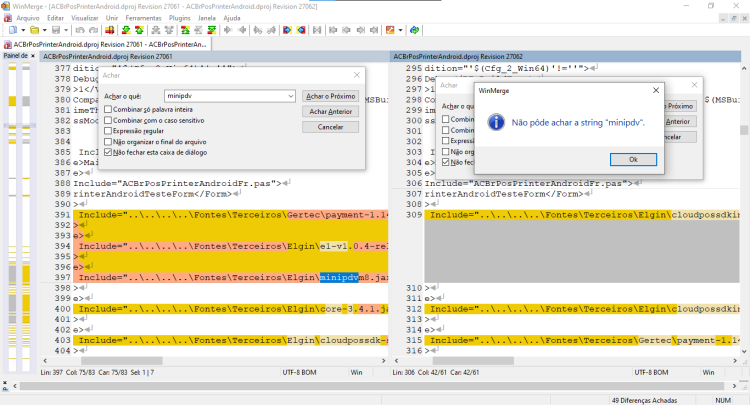Image resolution: width=750 pixels, height=405 pixels.
Task: Enable 'Combinar com o caso sensitivo' checkbox
Action: tap(108, 120)
